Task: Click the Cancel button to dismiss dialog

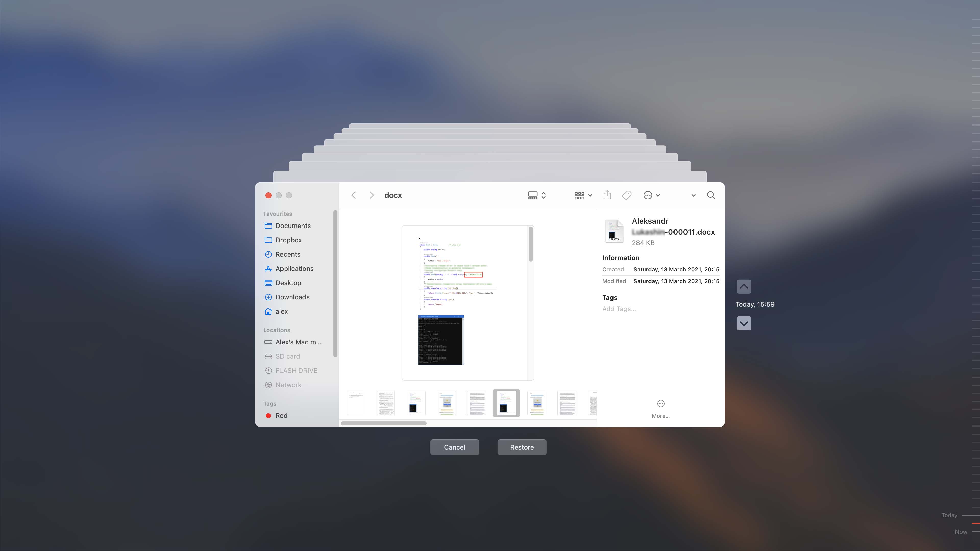Action: tap(454, 447)
